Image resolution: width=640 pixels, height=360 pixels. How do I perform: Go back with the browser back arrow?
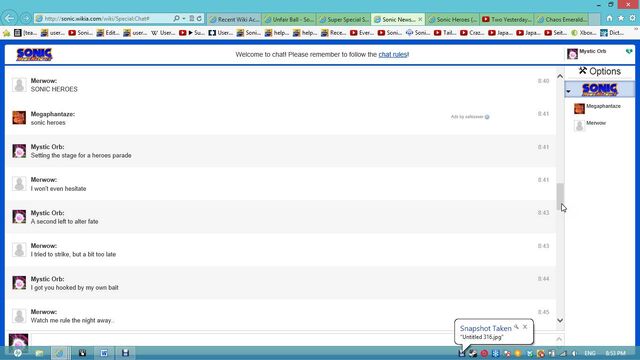click(x=9, y=18)
